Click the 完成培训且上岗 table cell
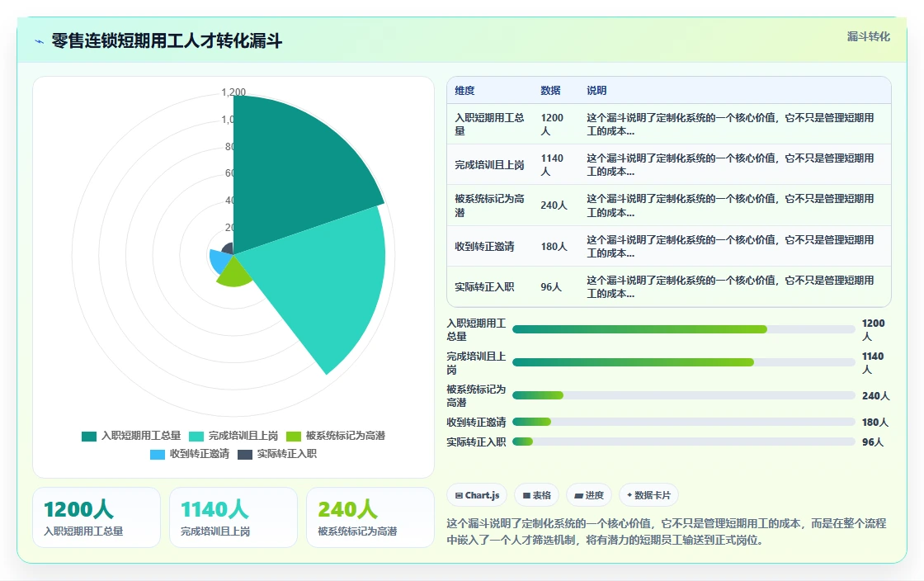Viewport: 924px width, 581px height. tap(490, 165)
